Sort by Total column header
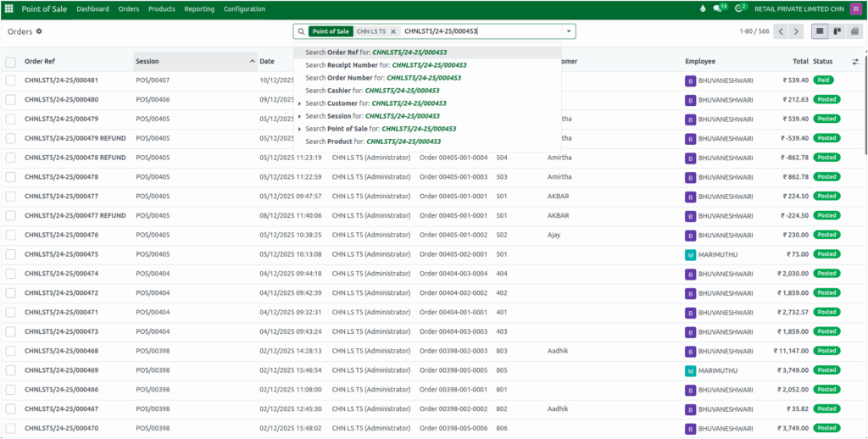 click(x=800, y=62)
